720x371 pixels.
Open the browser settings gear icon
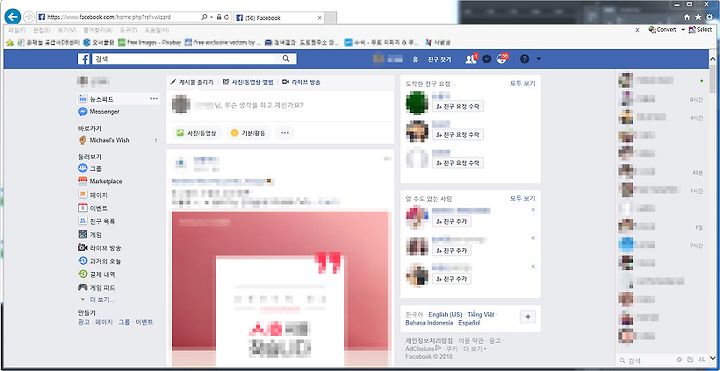click(x=710, y=17)
